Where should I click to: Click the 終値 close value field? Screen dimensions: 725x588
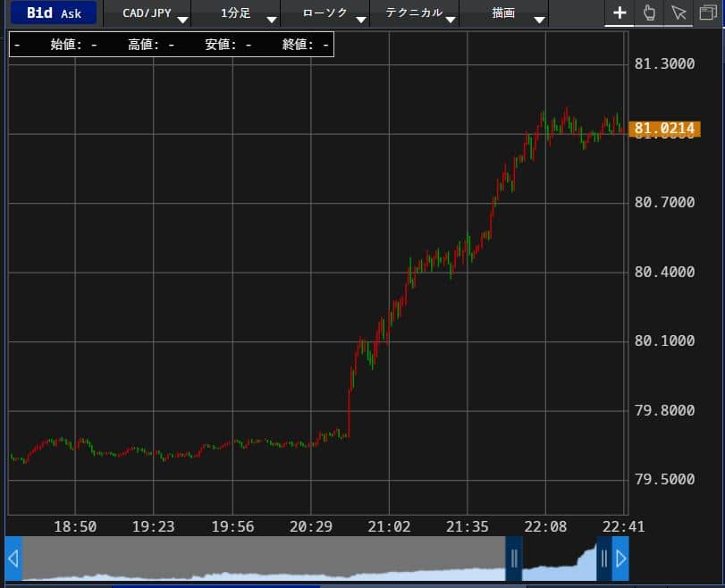pyautogui.click(x=306, y=45)
